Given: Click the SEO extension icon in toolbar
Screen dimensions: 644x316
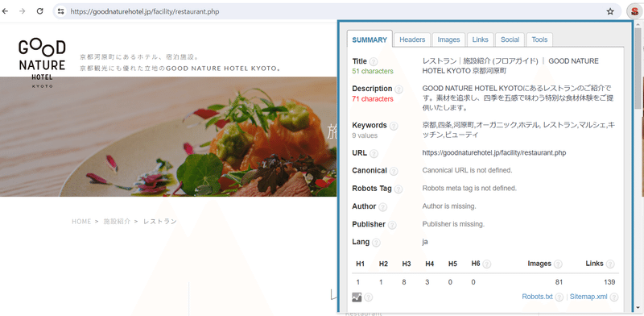Looking at the screenshot, I should 634,11.
